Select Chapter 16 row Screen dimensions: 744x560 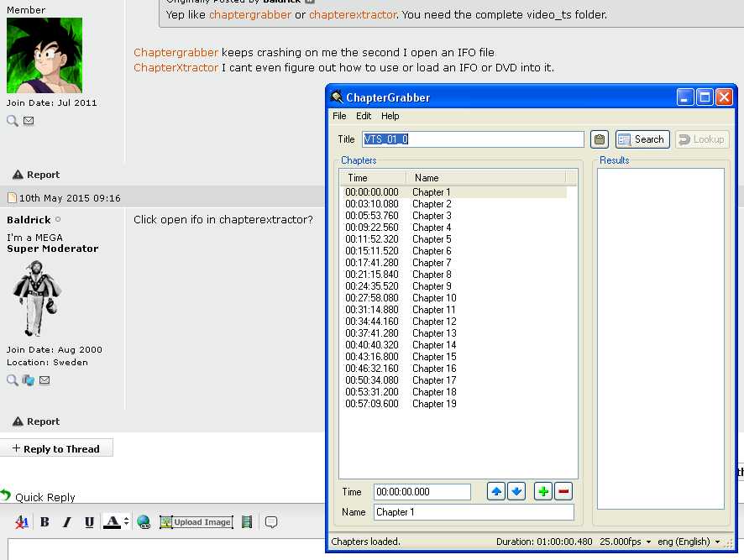coord(454,369)
